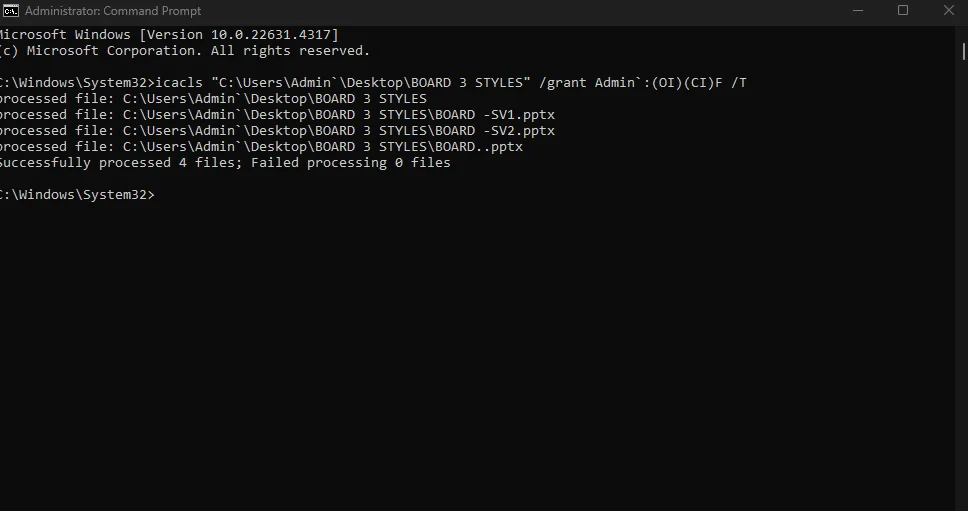Select the processed 'BOARD 3 STYLES' folder line

(213, 99)
